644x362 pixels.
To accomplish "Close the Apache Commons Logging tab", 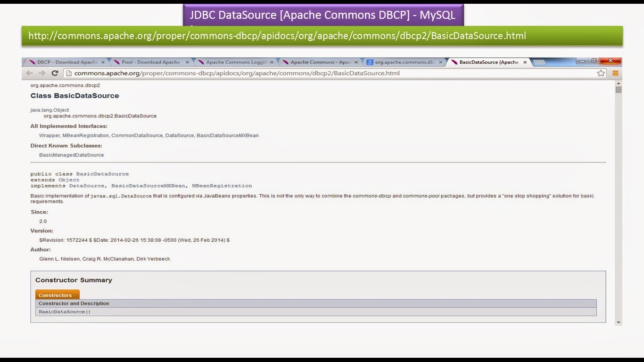I will 272,62.
